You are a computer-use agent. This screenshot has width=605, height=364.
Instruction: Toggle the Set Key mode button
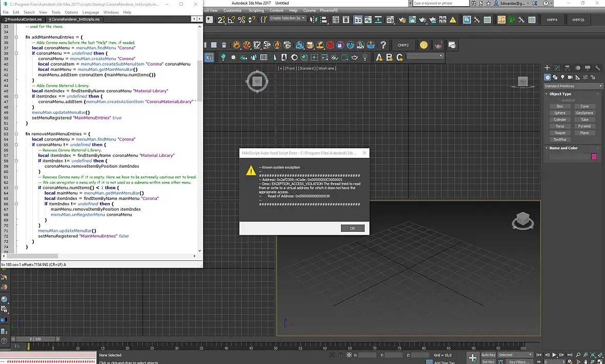click(488, 361)
